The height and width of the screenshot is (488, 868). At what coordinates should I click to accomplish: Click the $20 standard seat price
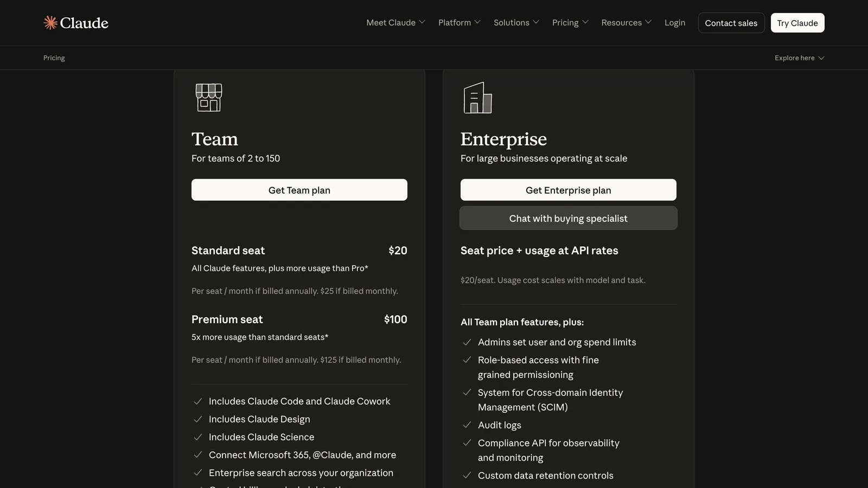[x=398, y=251]
